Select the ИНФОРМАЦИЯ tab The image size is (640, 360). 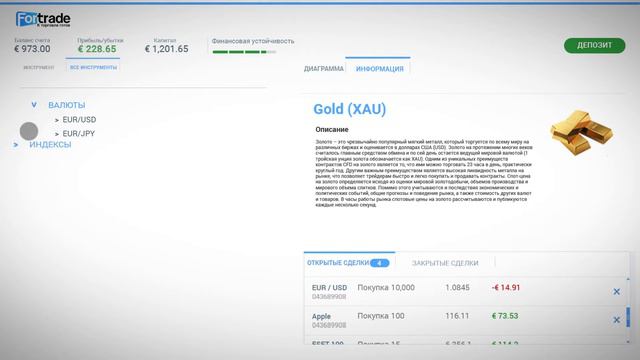pos(380,69)
